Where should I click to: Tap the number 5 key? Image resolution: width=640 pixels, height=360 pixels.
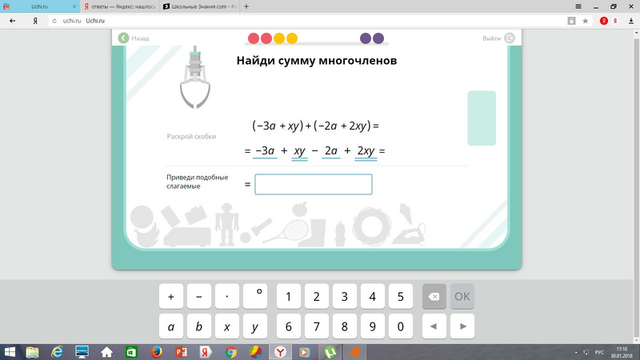coord(400,296)
